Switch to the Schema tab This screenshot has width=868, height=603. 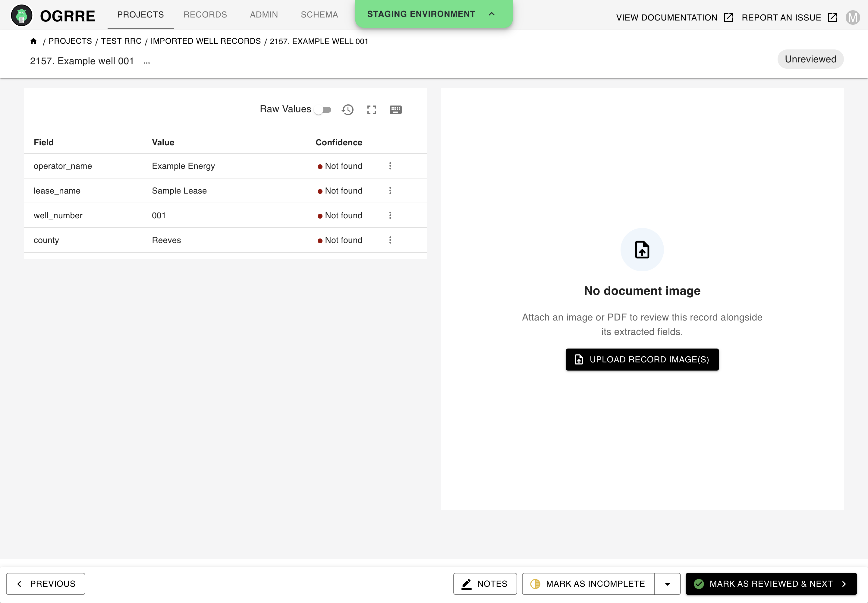click(319, 15)
